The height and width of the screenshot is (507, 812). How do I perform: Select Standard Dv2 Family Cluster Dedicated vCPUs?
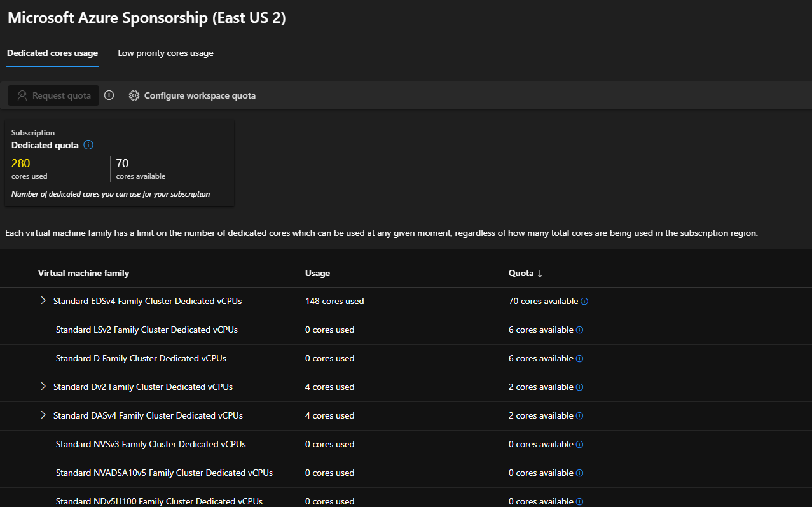(143, 387)
